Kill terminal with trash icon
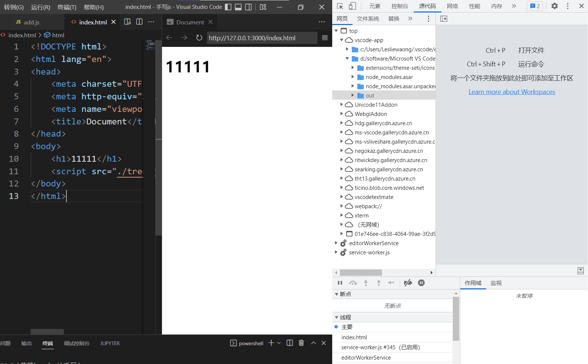This screenshot has height=364, width=588. [x=301, y=343]
